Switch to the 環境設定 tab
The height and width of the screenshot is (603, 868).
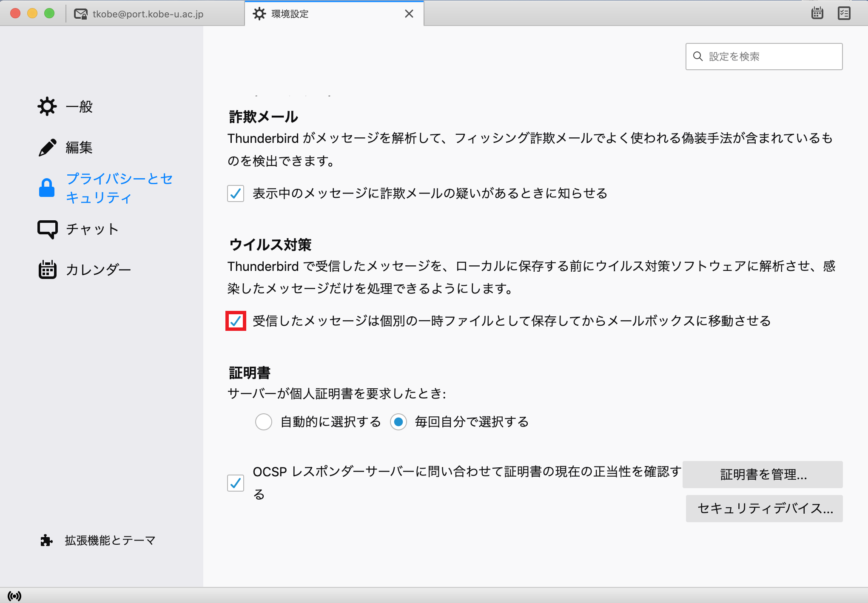coord(334,14)
